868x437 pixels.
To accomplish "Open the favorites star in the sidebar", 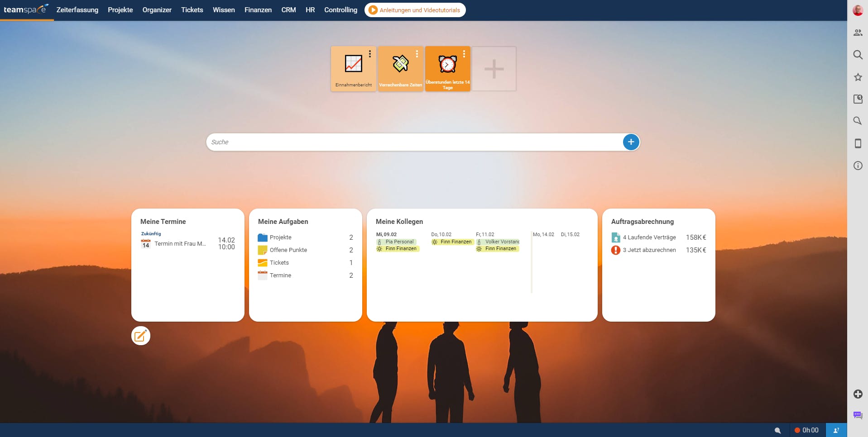I will point(858,77).
